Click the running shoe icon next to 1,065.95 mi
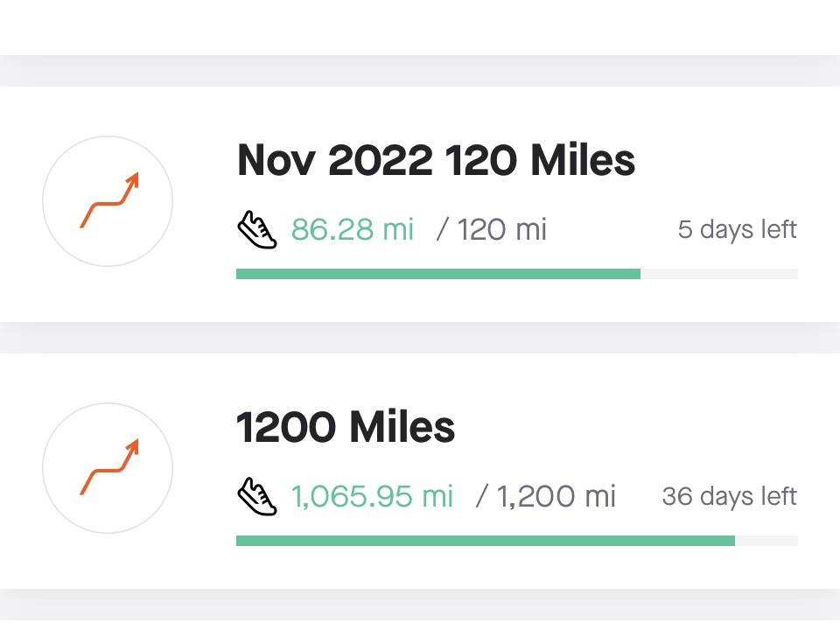 (257, 498)
